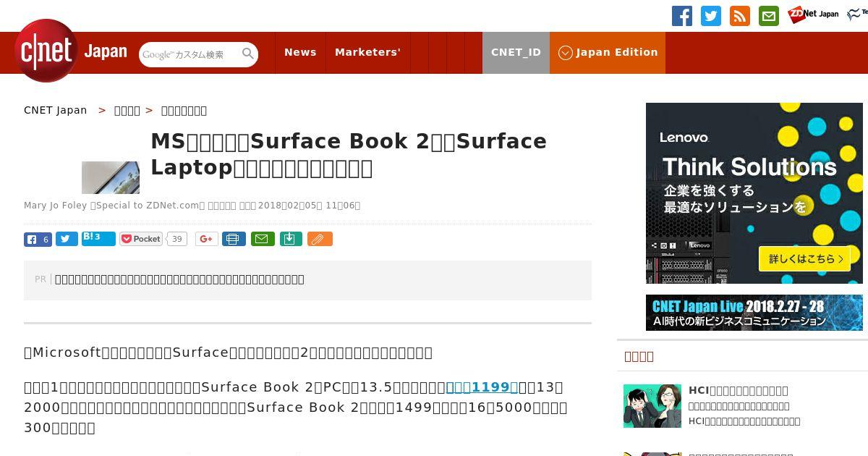Expand the Japan Edition dropdown
Screen dimensions: 868x456
tap(608, 52)
